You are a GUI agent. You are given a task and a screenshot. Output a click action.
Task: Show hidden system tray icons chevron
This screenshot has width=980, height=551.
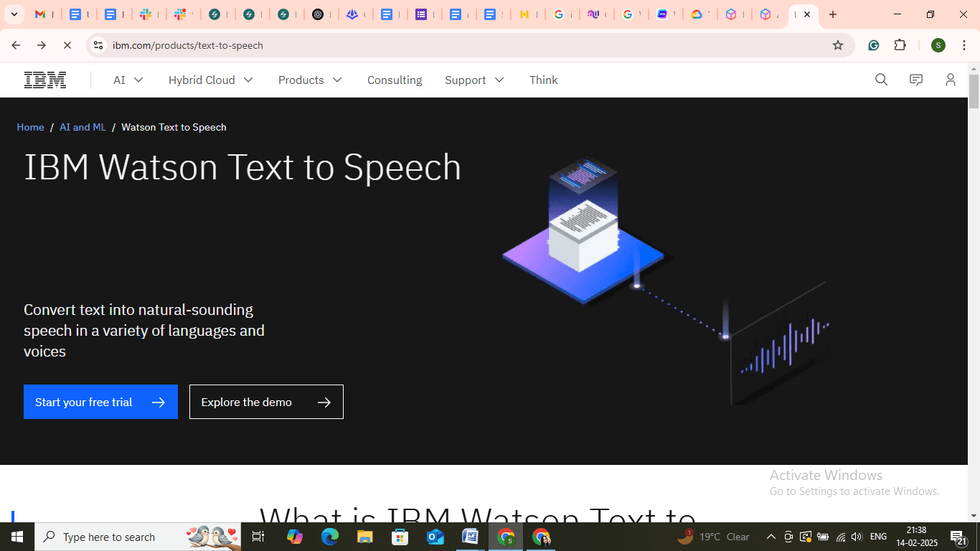pyautogui.click(x=771, y=537)
